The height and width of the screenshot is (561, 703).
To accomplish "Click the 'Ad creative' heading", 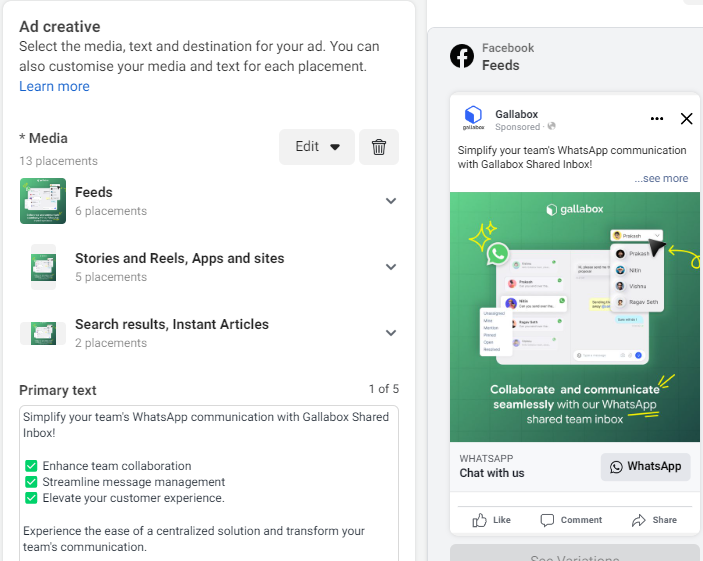I will (x=60, y=26).
